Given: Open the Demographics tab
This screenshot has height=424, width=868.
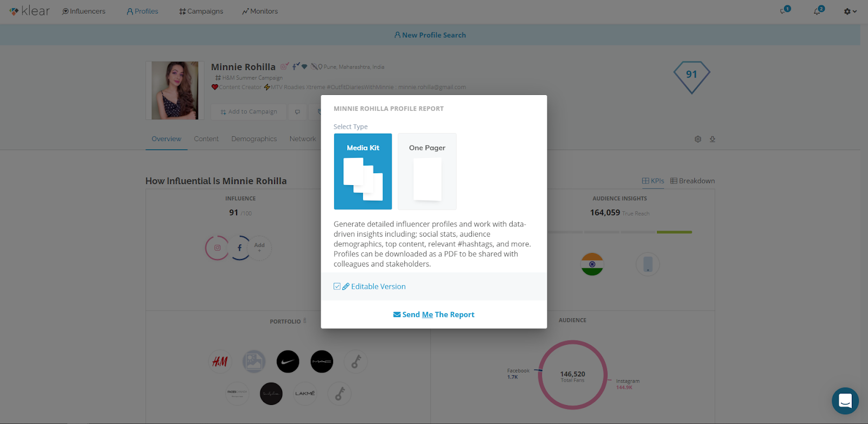Looking at the screenshot, I should pos(254,139).
